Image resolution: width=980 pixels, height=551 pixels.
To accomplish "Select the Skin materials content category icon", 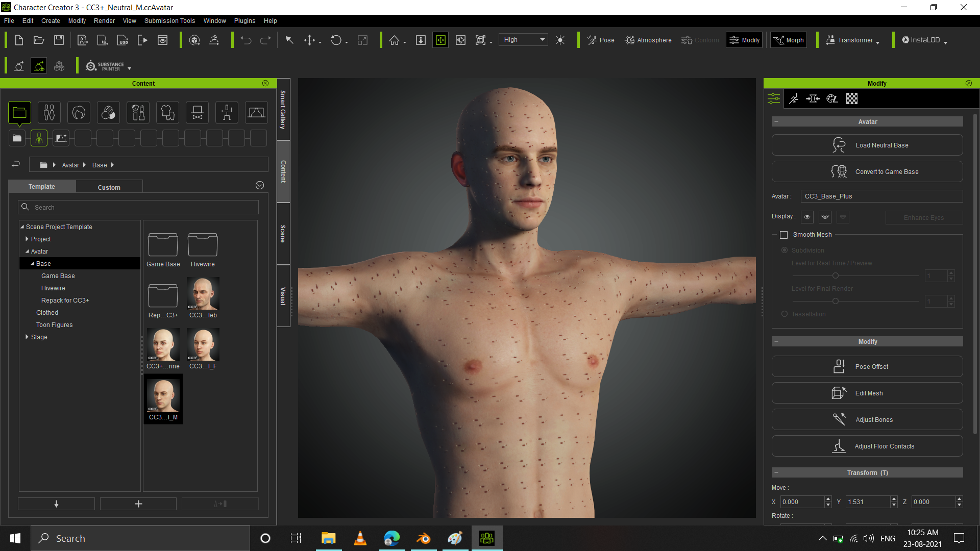I will (x=108, y=113).
